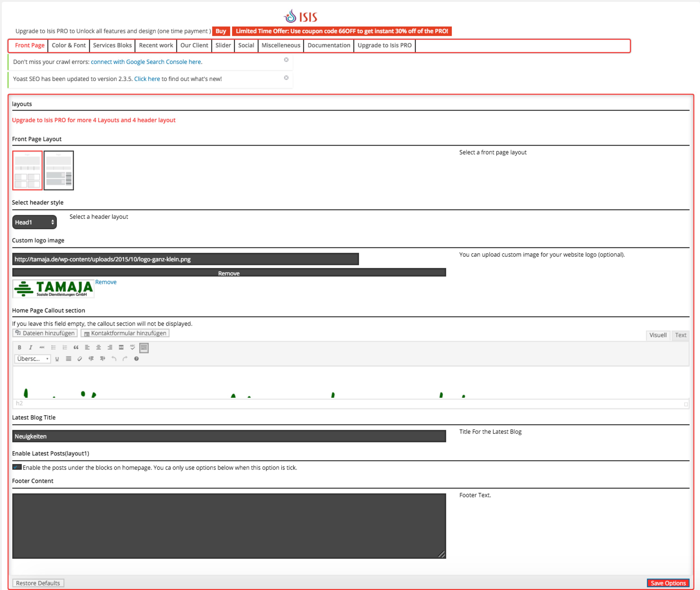Click the blue Remove link beside the logo

(x=106, y=282)
